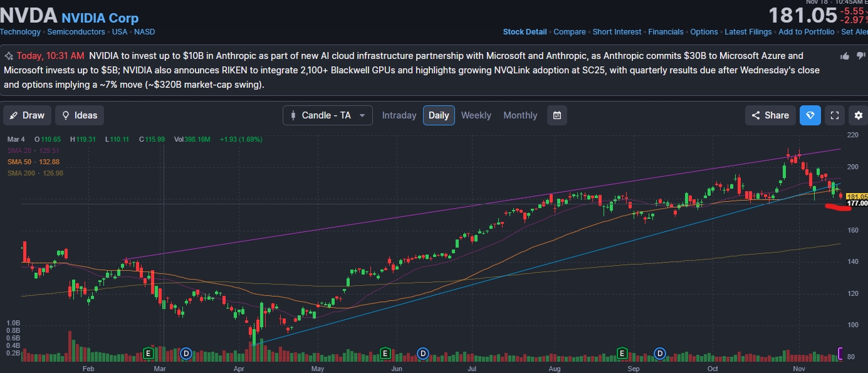Click the Draw button

(x=27, y=115)
